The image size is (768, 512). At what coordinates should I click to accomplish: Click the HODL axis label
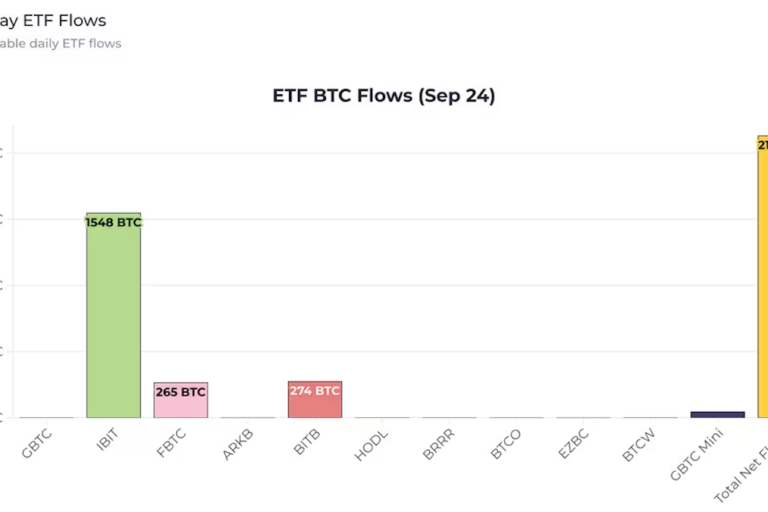pos(372,445)
